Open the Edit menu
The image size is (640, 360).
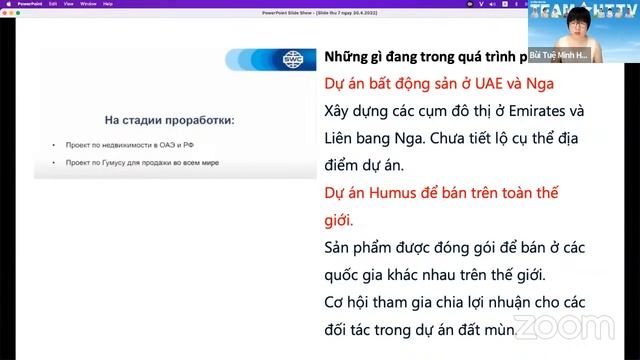(53, 4)
